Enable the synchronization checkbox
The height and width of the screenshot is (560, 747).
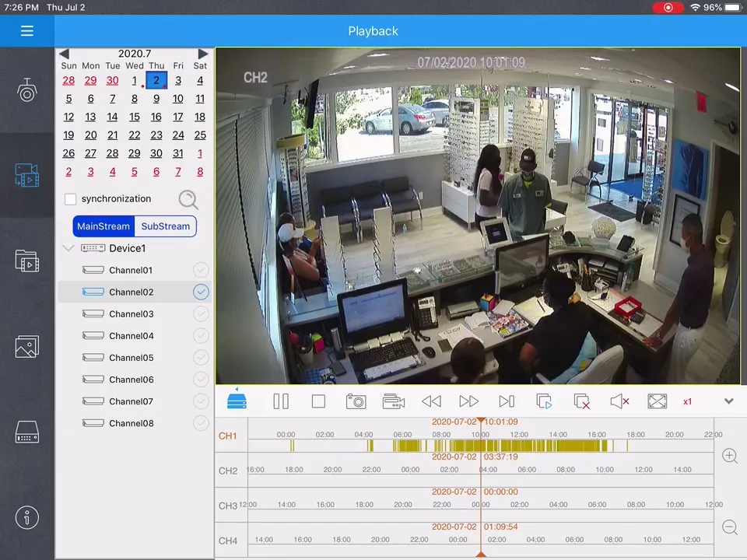[x=71, y=199]
